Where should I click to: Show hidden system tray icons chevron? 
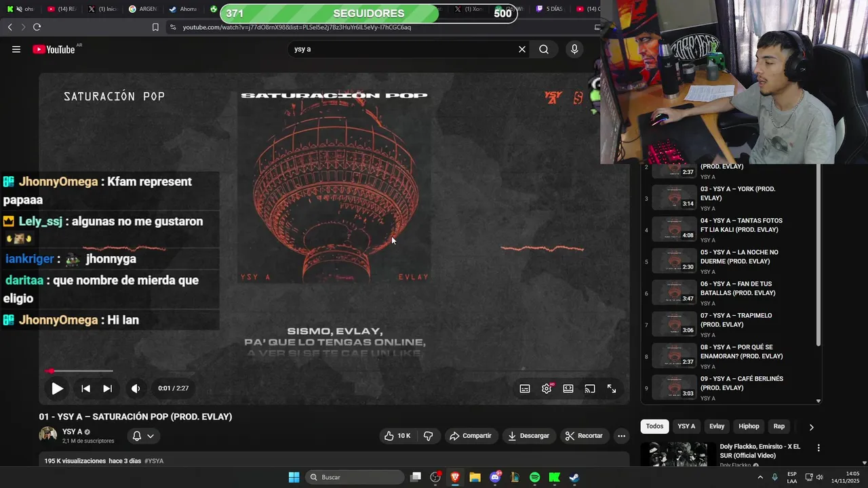759,477
